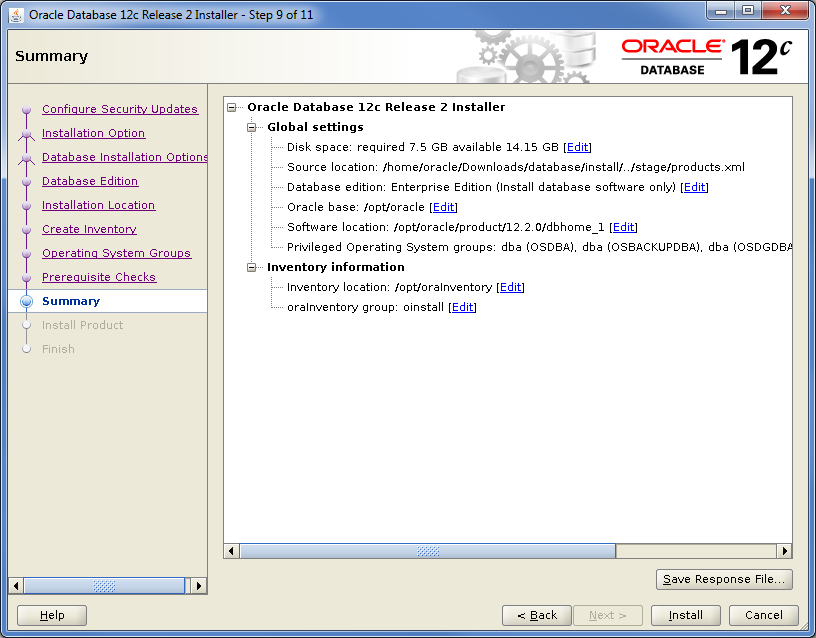Minimize the installer window
816x638 pixels.
pyautogui.click(x=721, y=10)
